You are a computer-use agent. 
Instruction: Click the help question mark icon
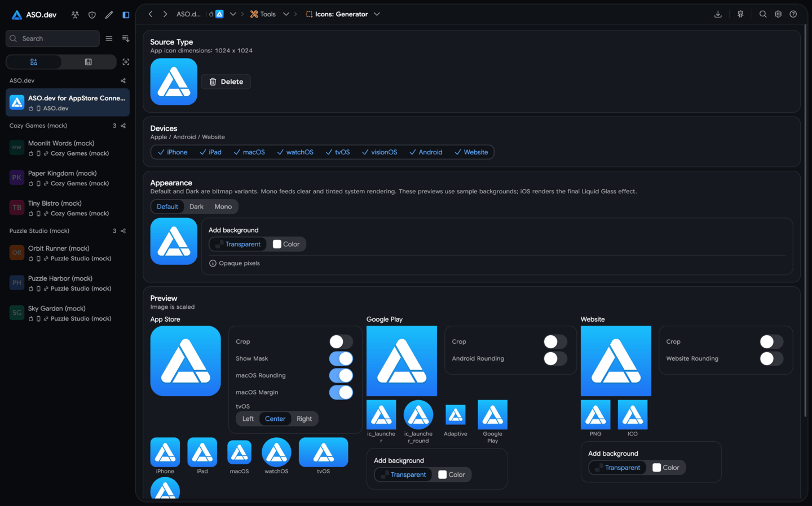pyautogui.click(x=793, y=14)
